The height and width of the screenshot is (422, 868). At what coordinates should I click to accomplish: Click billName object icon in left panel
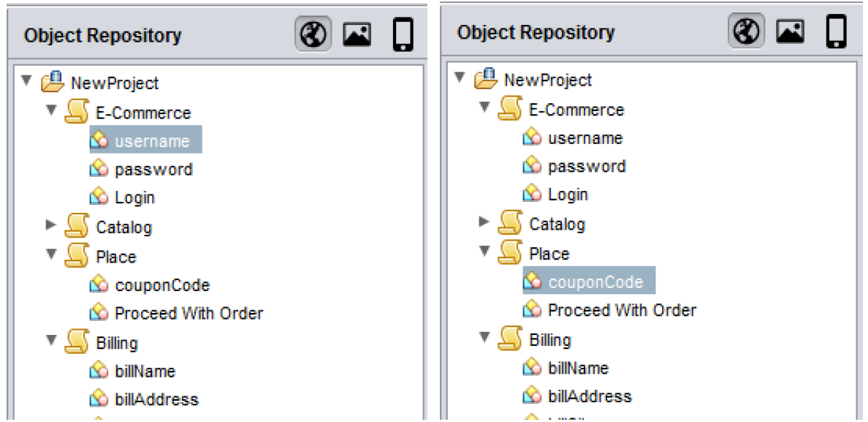99,372
